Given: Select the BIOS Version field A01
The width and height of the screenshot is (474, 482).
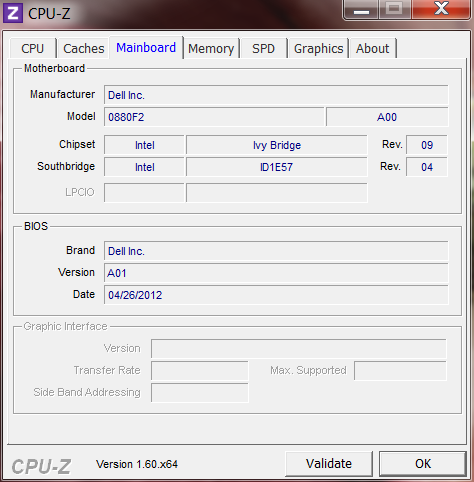Looking at the screenshot, I should coord(276,273).
